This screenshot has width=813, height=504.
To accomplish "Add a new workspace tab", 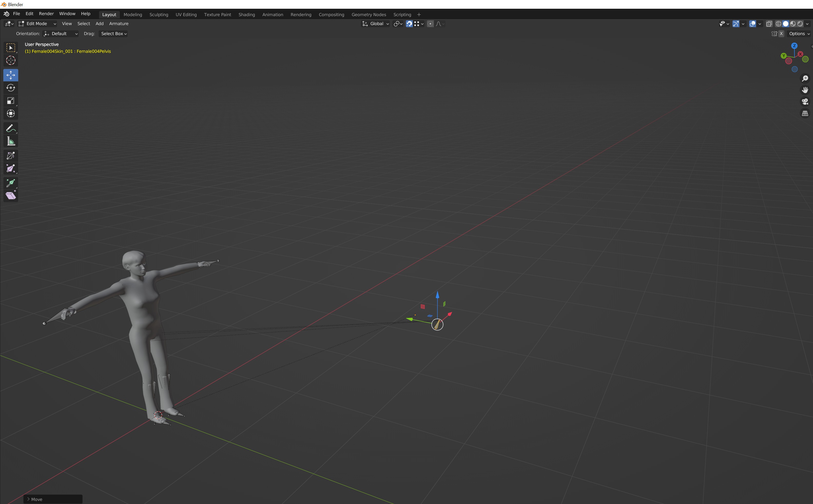I will tap(419, 15).
